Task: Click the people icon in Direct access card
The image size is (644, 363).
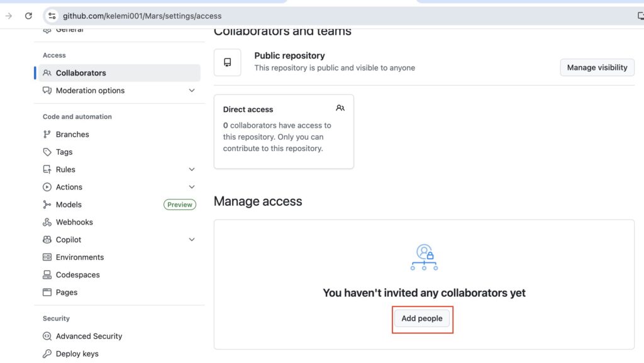Action: coord(340,108)
